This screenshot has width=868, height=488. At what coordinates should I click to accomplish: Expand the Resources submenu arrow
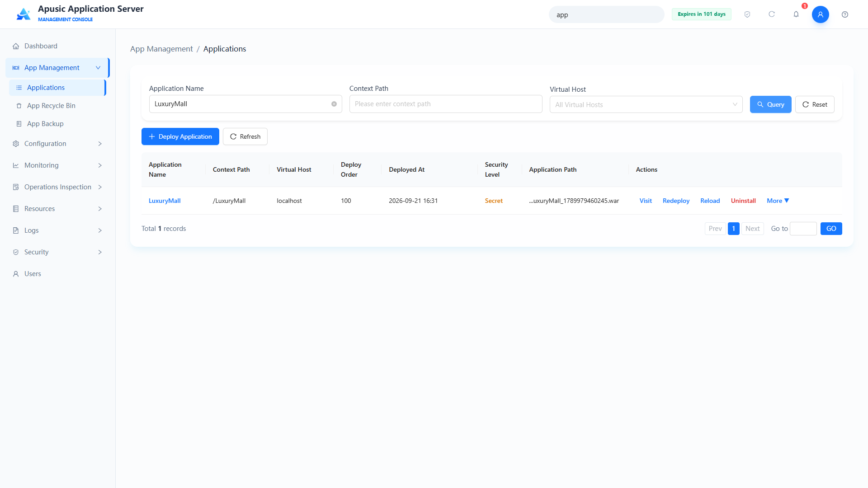click(100, 209)
